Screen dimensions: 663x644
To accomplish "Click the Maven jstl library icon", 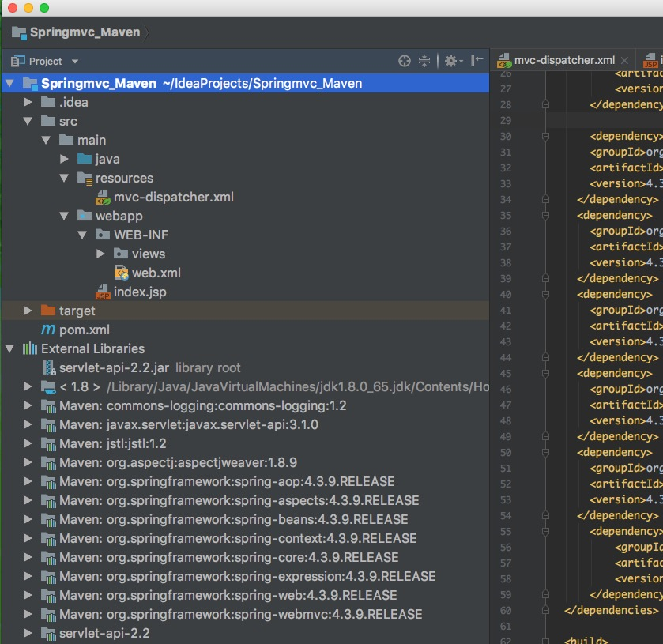I will coord(49,444).
